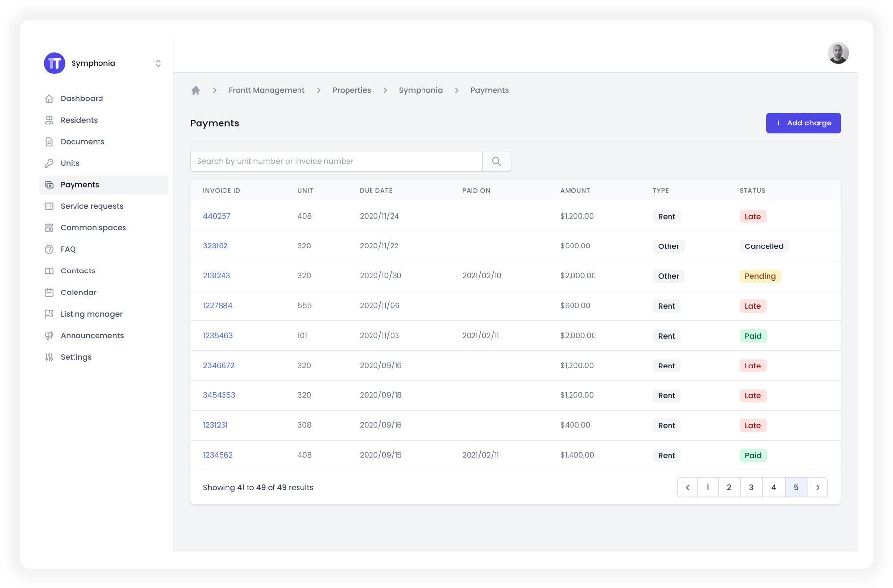Click the Documents file icon
The width and height of the screenshot is (893, 588).
coord(49,142)
